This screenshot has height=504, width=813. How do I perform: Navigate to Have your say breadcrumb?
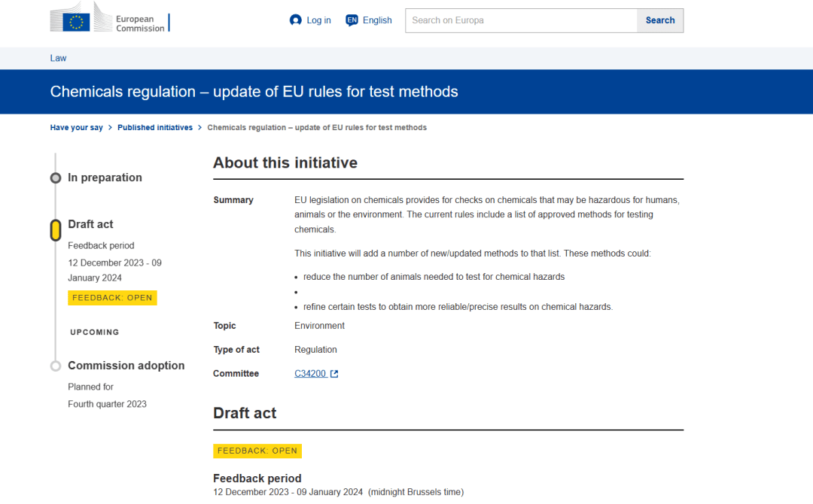tap(77, 128)
